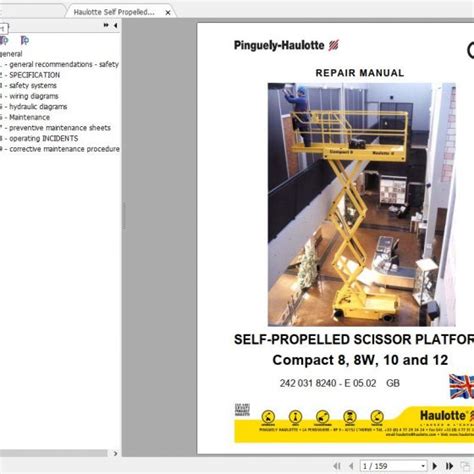Go to the next page
Viewport: 474px width, 474px height.
coord(435,466)
